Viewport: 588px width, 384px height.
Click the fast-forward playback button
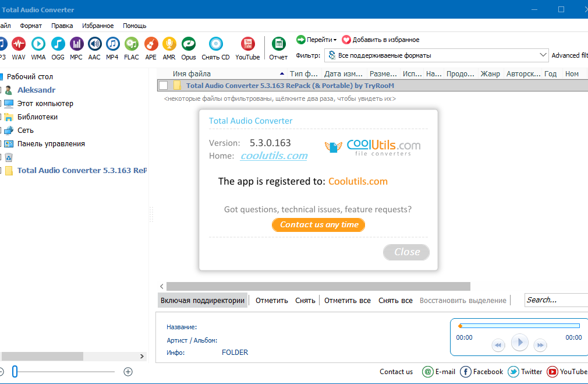(540, 345)
